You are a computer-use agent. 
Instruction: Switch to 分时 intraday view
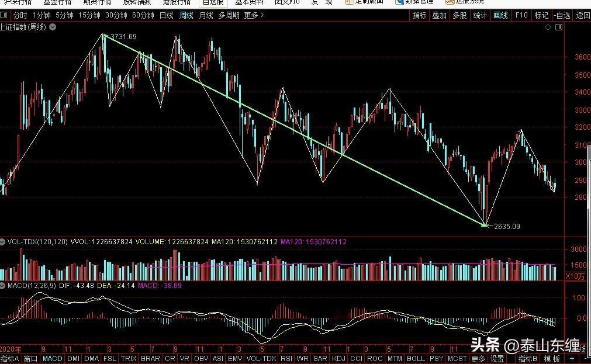[x=20, y=15]
